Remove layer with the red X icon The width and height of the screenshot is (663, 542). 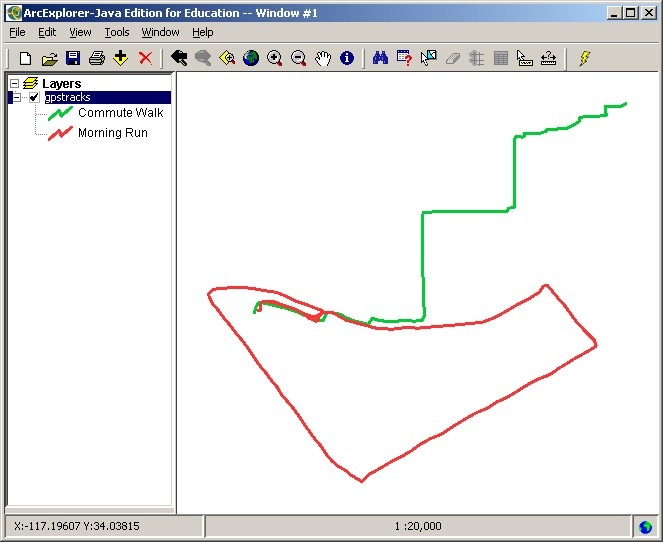(x=145, y=58)
